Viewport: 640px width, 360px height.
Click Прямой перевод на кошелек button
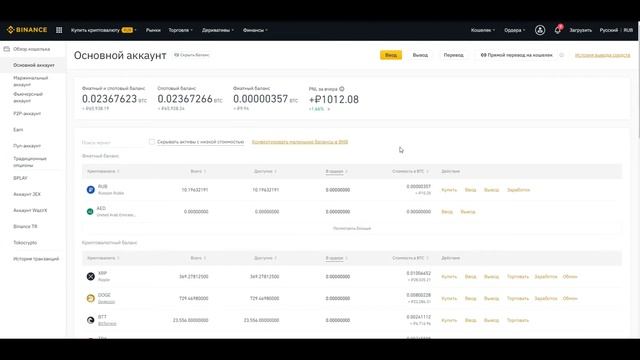pyautogui.click(x=516, y=55)
